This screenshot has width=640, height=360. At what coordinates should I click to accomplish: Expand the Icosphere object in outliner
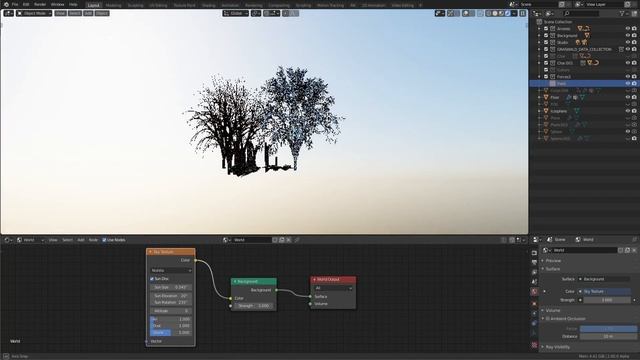540,111
